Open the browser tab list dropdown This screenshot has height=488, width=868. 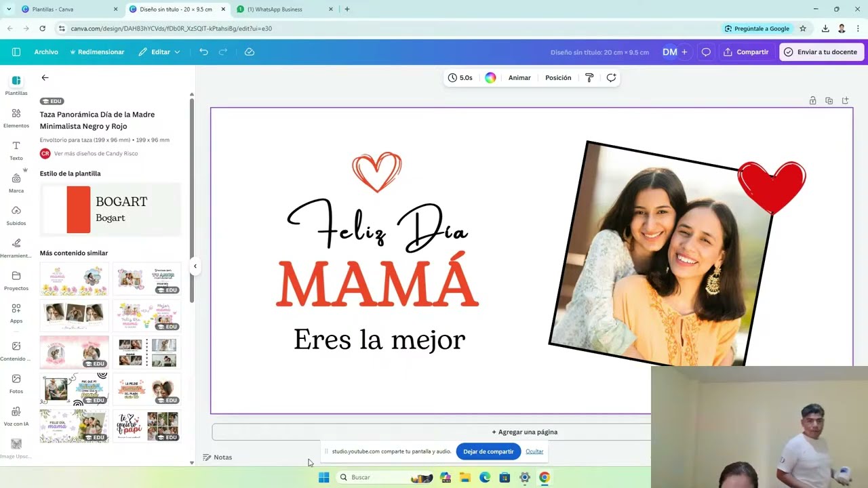pos(8,9)
